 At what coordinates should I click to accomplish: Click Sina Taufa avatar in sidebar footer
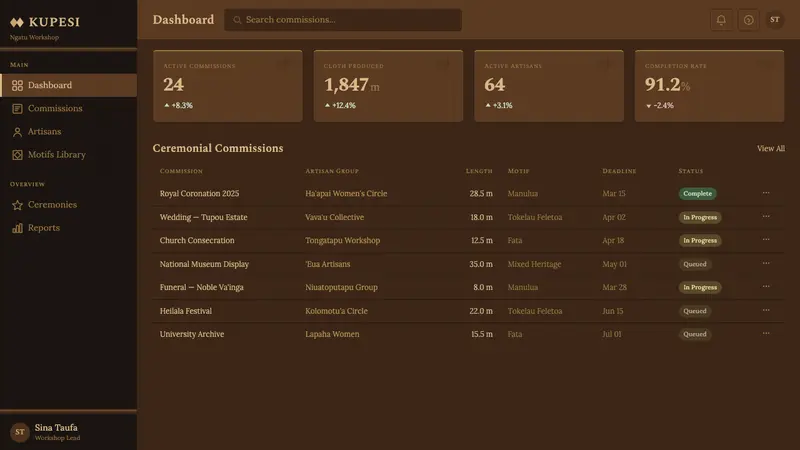(20, 432)
